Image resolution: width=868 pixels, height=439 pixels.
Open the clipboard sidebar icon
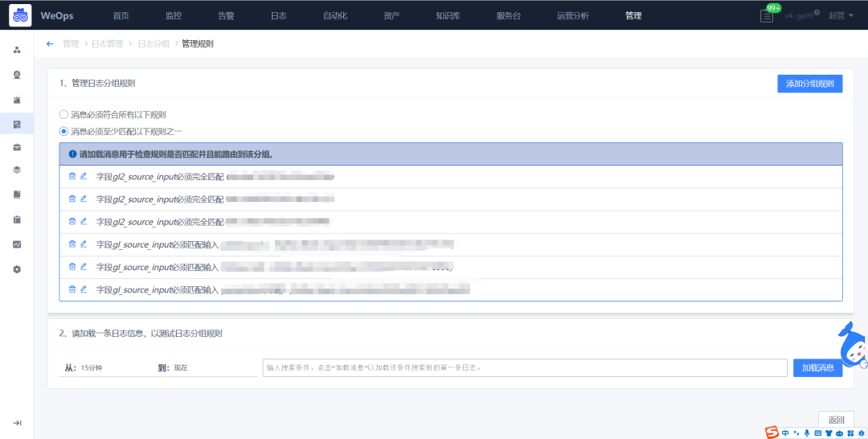tap(17, 219)
